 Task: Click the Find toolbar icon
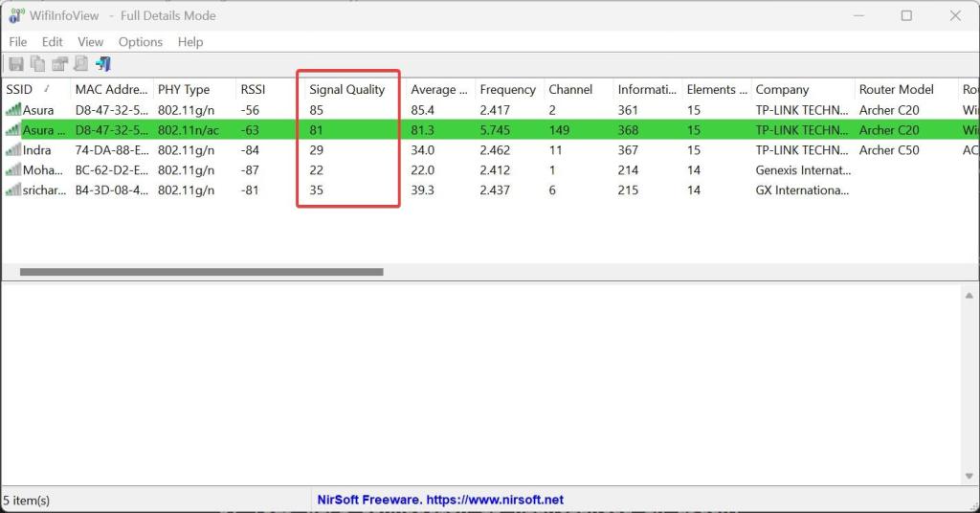click(81, 64)
